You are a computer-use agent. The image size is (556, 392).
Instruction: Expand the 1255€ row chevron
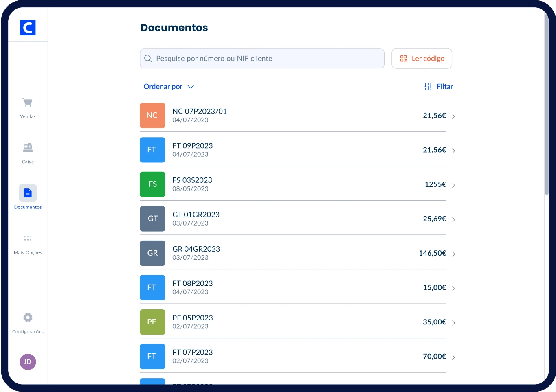(x=453, y=185)
